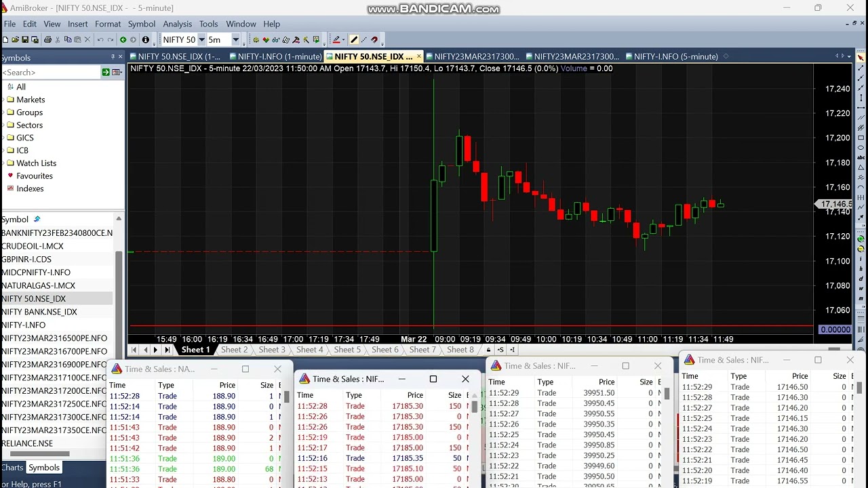Select the arrow pointer tool in drawing toolbar
Image resolution: width=868 pixels, height=488 pixels.
861,58
